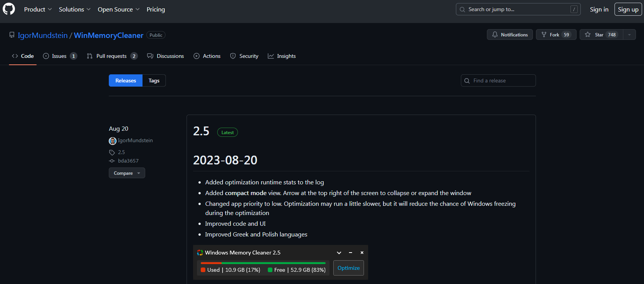Image resolution: width=644 pixels, height=284 pixels.
Task: Click the IgorMundstein release author name
Action: [x=135, y=140]
